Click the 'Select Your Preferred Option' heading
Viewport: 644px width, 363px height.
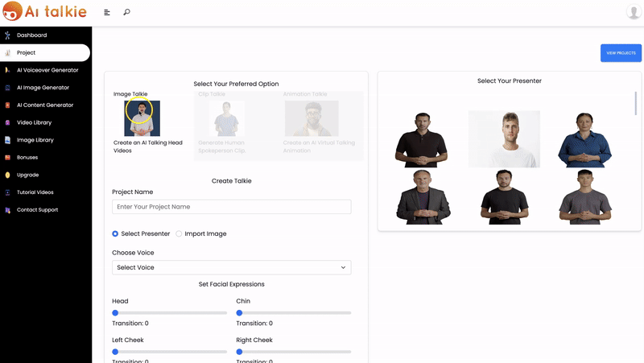pyautogui.click(x=236, y=84)
